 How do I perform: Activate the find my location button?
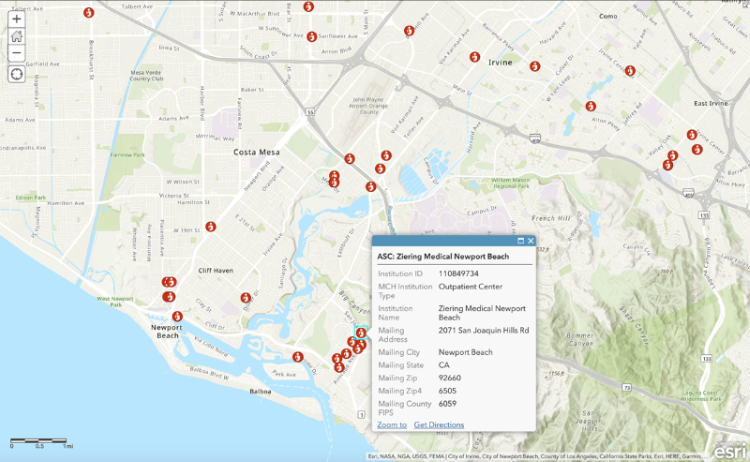click(17, 74)
